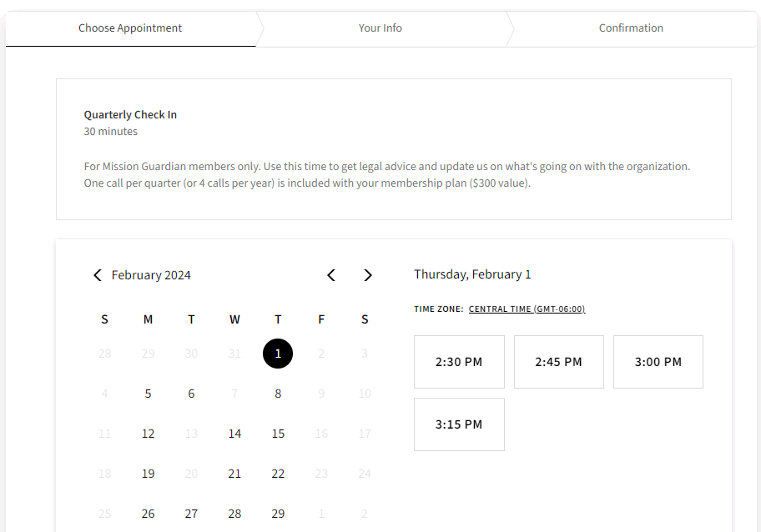
Task: Open the Central Time zone selector
Action: click(527, 309)
